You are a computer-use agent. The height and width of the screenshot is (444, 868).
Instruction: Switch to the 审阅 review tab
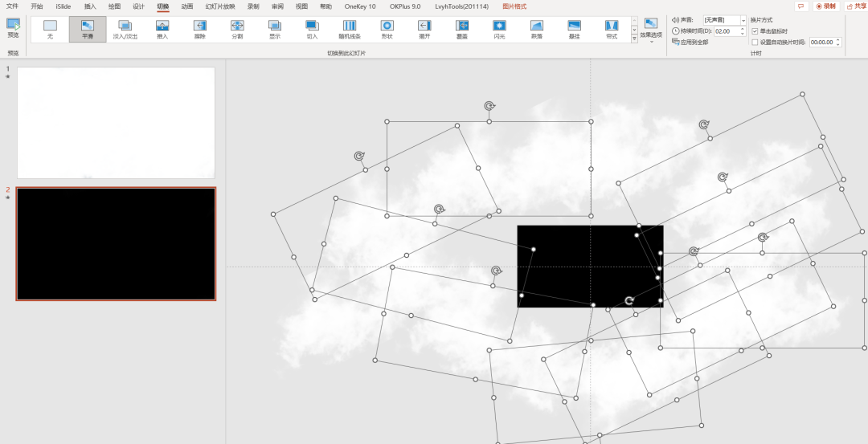(x=277, y=6)
